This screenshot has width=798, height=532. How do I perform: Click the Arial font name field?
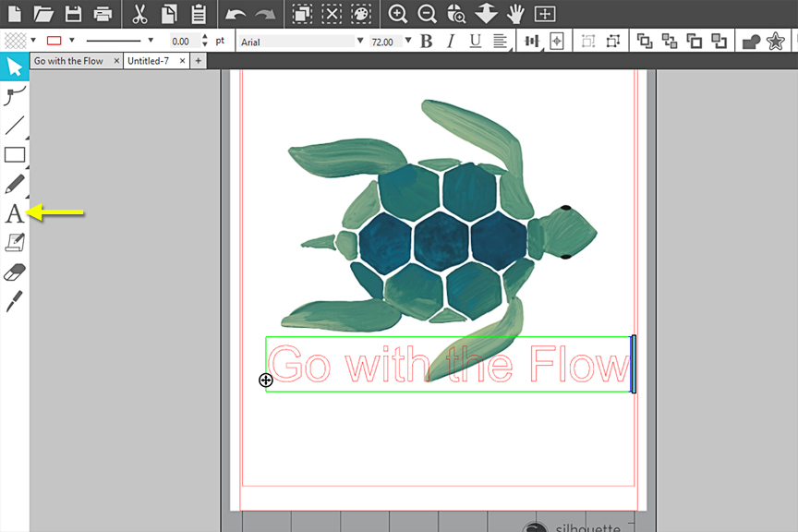(296, 42)
